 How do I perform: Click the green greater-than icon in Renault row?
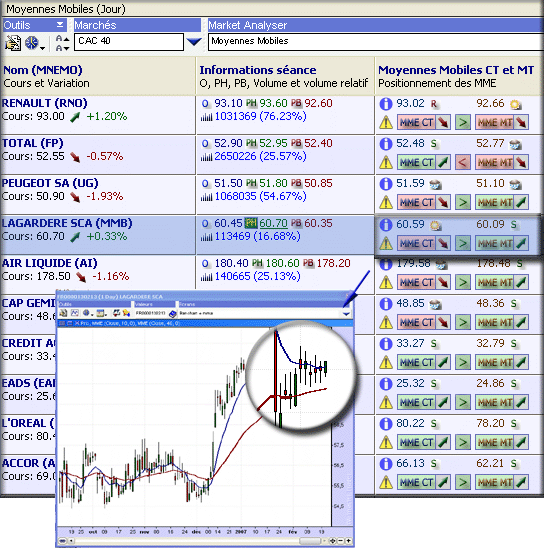462,123
